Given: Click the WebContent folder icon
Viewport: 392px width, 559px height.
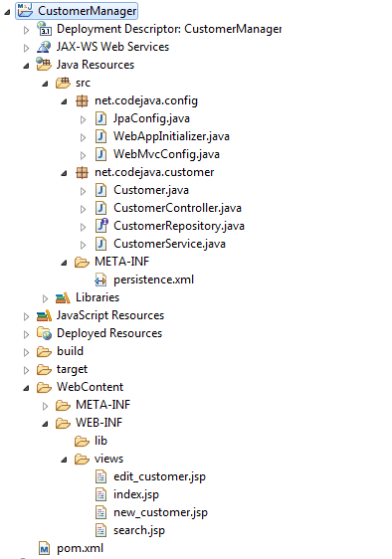Looking at the screenshot, I should pos(44,388).
